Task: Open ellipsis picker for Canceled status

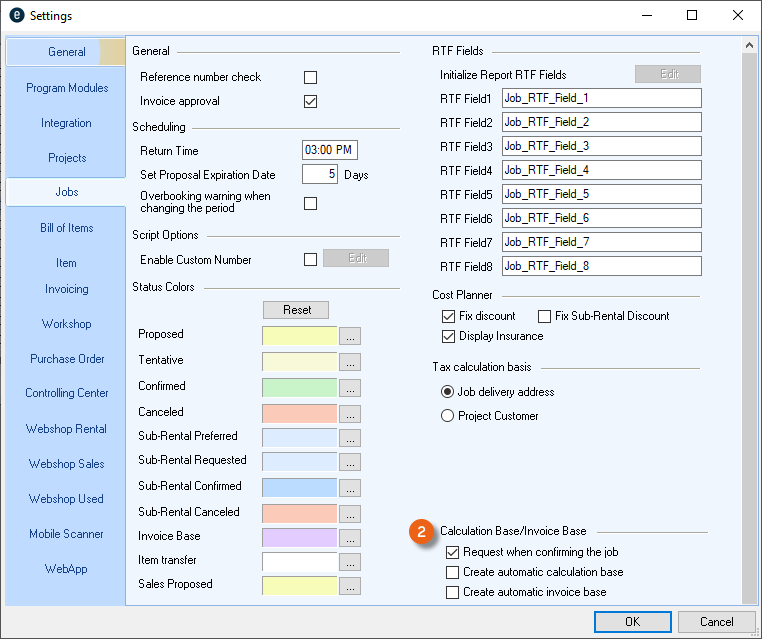Action: click(350, 413)
